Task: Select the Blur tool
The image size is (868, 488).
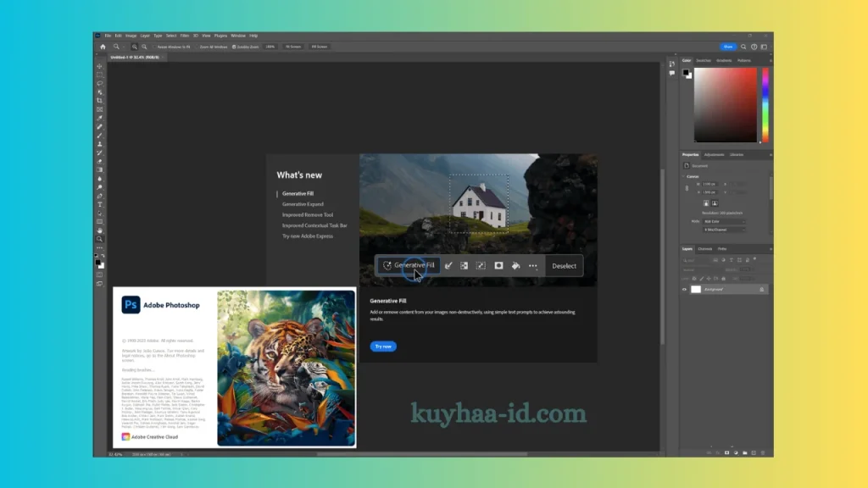Action: point(100,179)
